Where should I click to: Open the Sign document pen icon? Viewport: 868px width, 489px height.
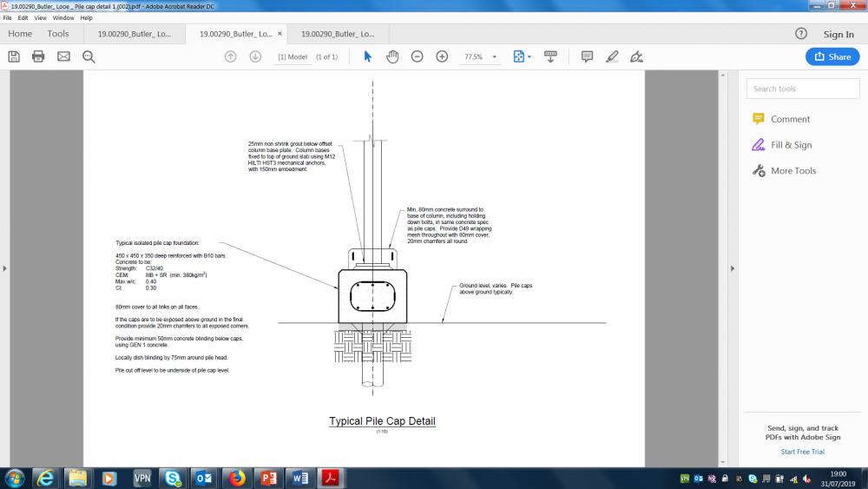tap(636, 56)
